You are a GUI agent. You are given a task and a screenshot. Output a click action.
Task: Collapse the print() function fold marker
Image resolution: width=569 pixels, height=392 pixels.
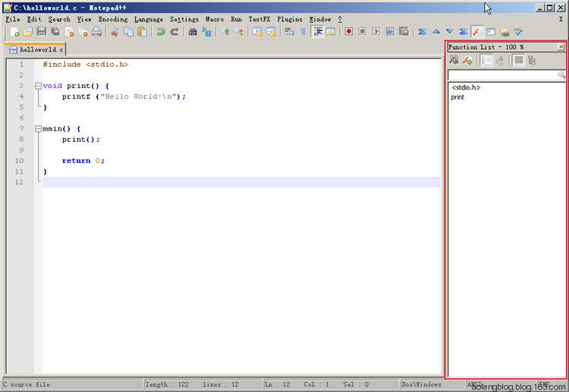click(38, 86)
